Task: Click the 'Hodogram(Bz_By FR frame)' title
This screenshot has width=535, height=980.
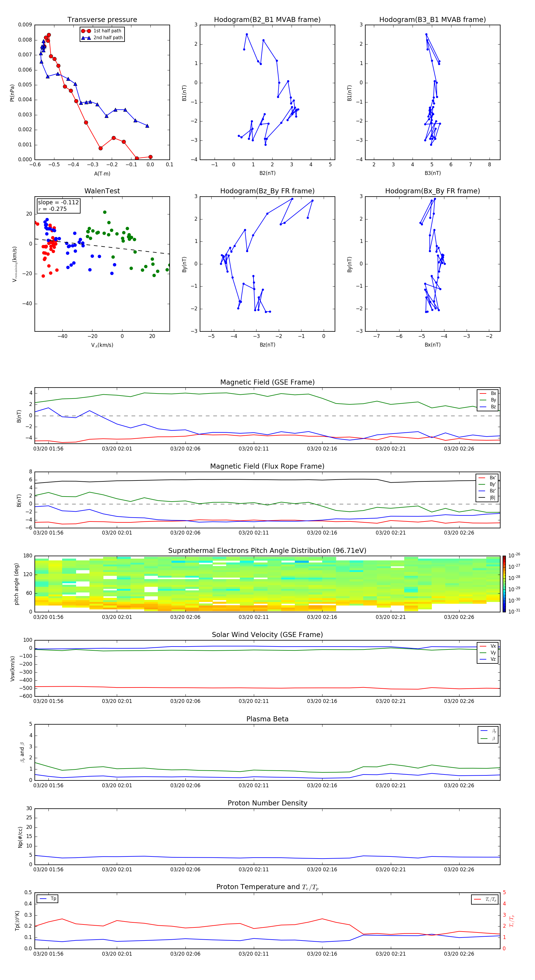Action: 267,191
